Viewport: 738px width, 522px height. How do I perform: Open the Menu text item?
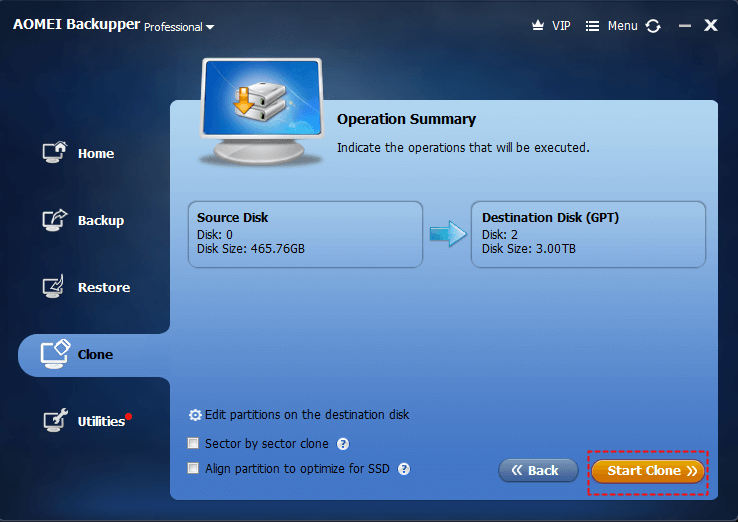622,26
